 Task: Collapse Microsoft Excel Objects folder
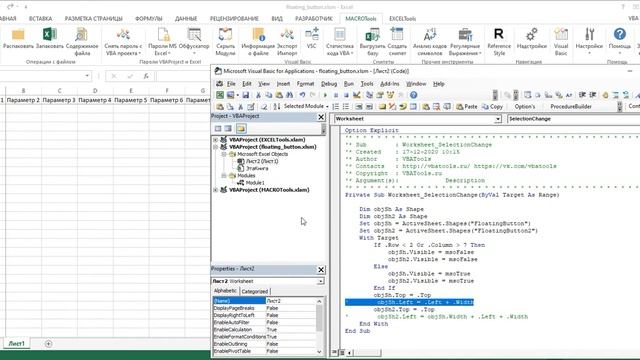224,154
